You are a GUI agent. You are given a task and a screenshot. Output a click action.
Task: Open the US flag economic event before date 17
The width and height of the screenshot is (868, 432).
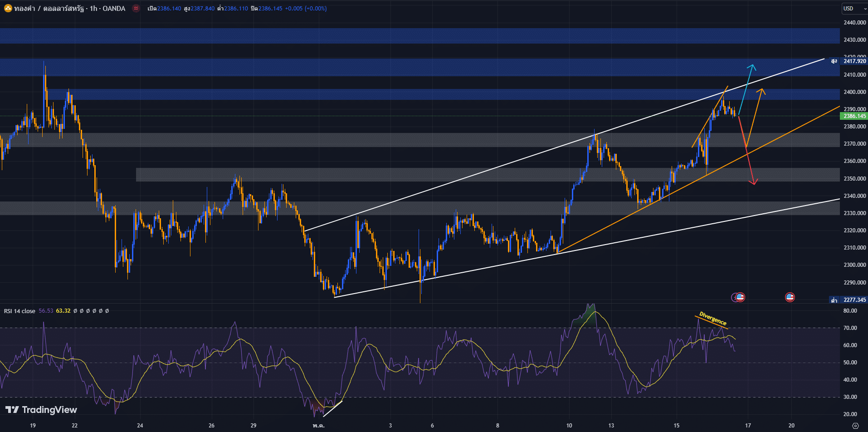(740, 297)
